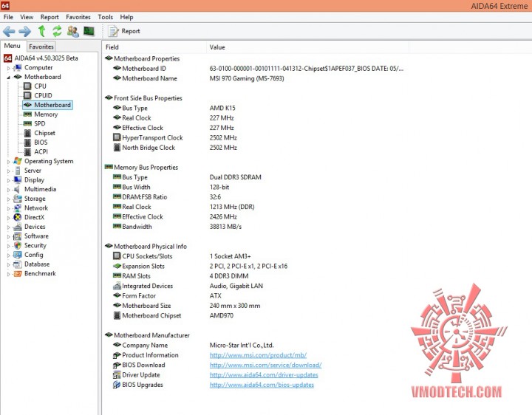
Task: Click the Value column header
Action: (x=307, y=47)
